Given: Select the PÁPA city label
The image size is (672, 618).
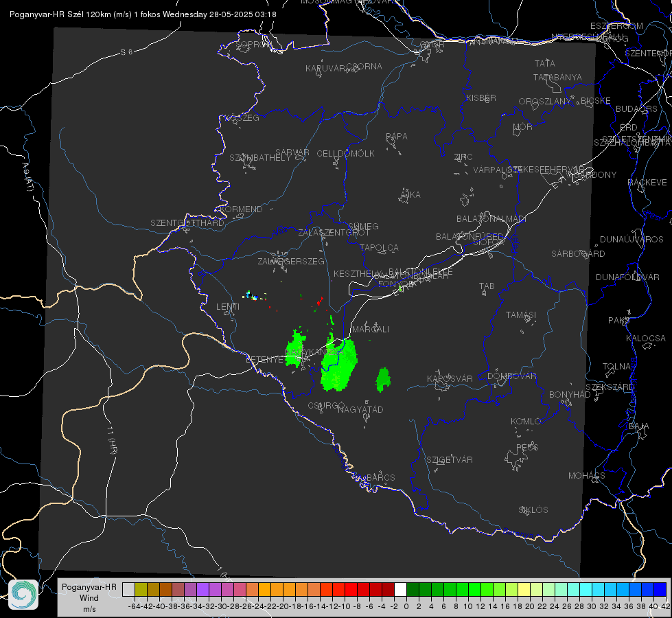Looking at the screenshot, I should tap(397, 137).
